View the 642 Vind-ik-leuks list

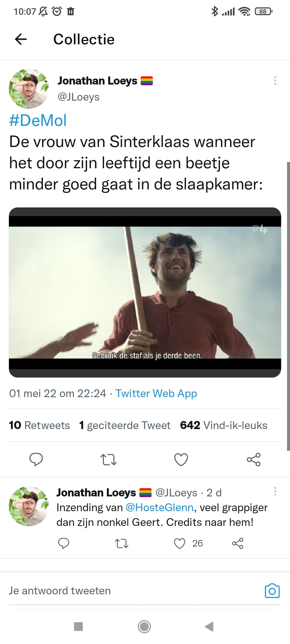(224, 425)
